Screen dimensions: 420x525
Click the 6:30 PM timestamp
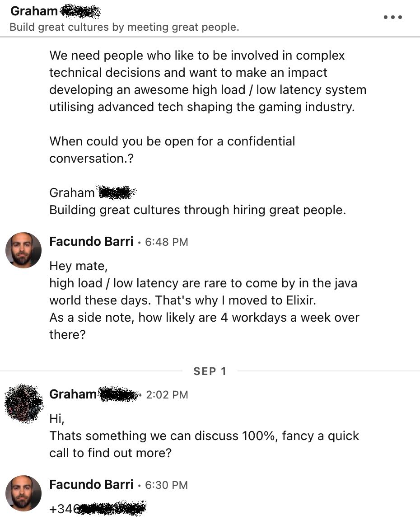(x=166, y=485)
